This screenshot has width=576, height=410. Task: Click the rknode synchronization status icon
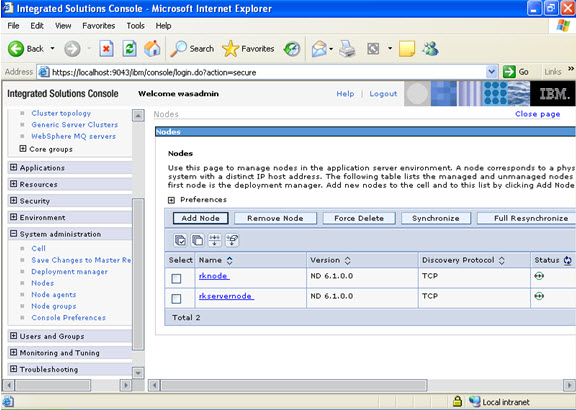click(539, 276)
